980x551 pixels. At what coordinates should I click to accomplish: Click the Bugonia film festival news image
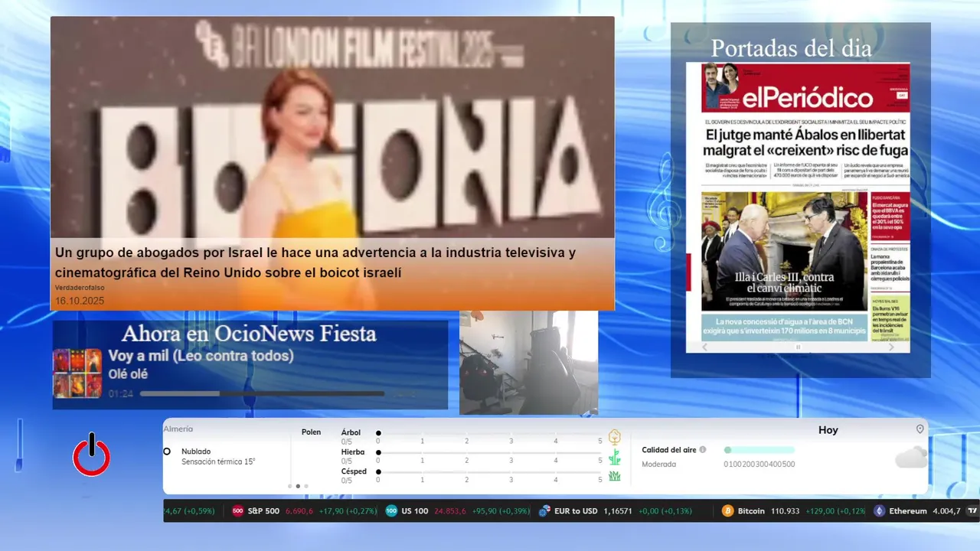coord(332,127)
